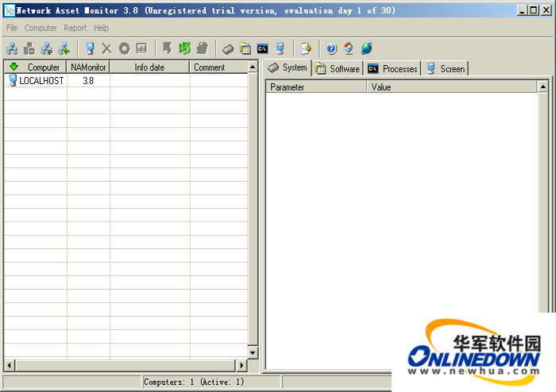Viewport: 556px width, 392px height.
Task: Click the gray computers-with-minus toolbar icon
Action: click(29, 48)
